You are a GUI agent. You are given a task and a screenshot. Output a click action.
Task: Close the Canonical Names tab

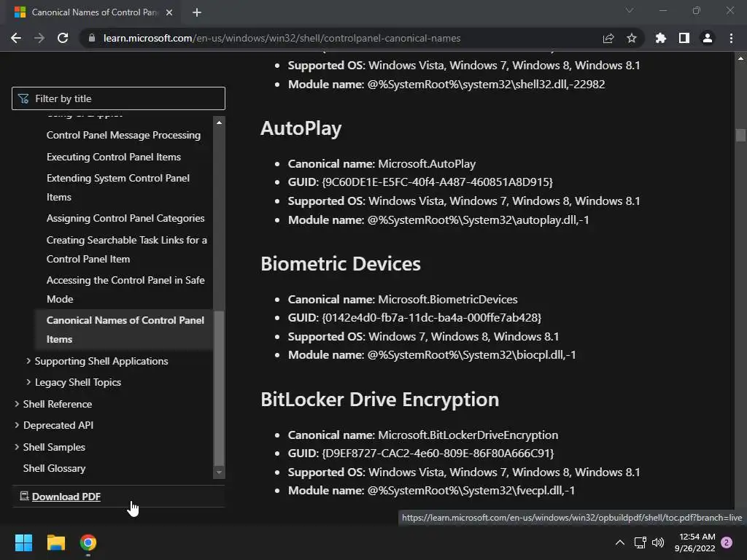tap(169, 12)
